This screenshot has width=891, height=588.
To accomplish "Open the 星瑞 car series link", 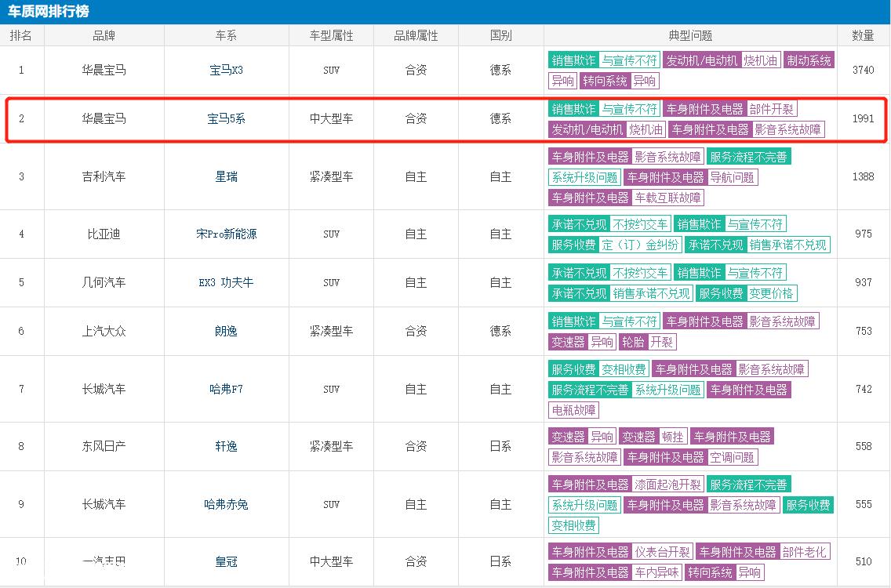I will click(226, 176).
